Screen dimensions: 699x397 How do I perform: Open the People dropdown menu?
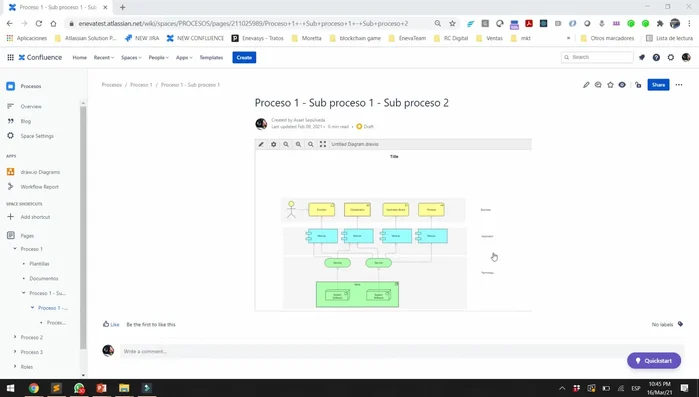pyautogui.click(x=159, y=57)
